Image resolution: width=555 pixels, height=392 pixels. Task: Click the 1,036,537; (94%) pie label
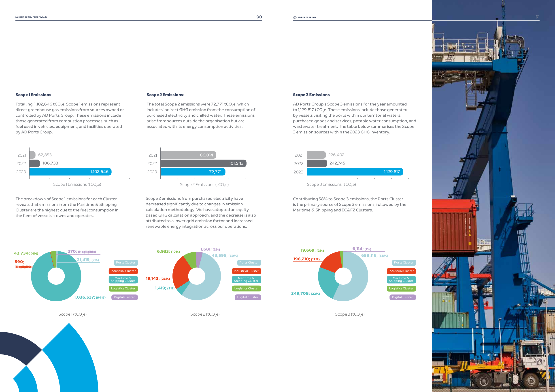point(90,297)
